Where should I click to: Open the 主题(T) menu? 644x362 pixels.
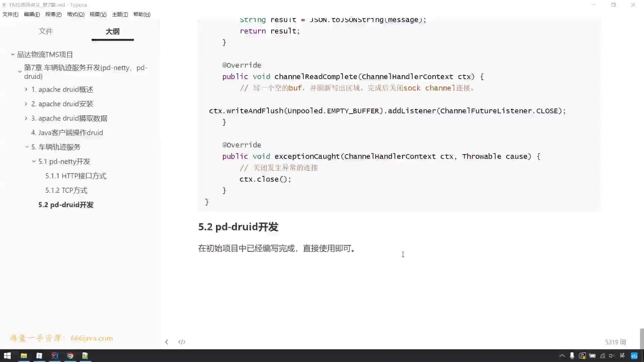click(120, 14)
